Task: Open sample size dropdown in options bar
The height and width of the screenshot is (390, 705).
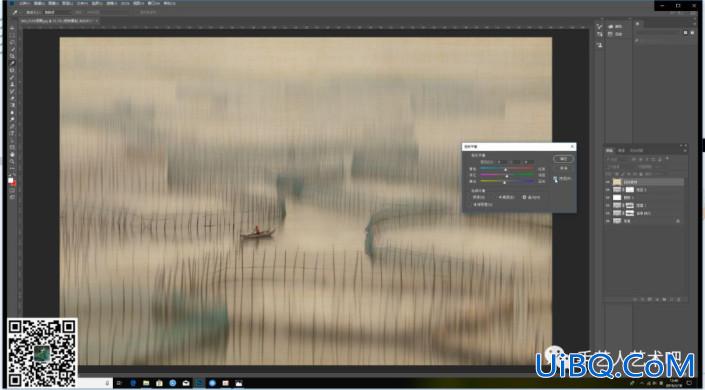Action: point(58,12)
